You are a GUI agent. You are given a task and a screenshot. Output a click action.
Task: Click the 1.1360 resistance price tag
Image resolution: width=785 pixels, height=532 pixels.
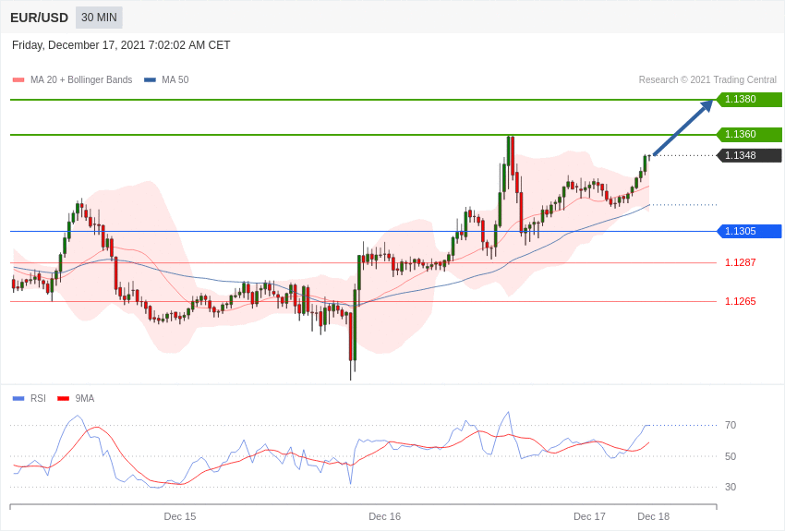(x=749, y=134)
